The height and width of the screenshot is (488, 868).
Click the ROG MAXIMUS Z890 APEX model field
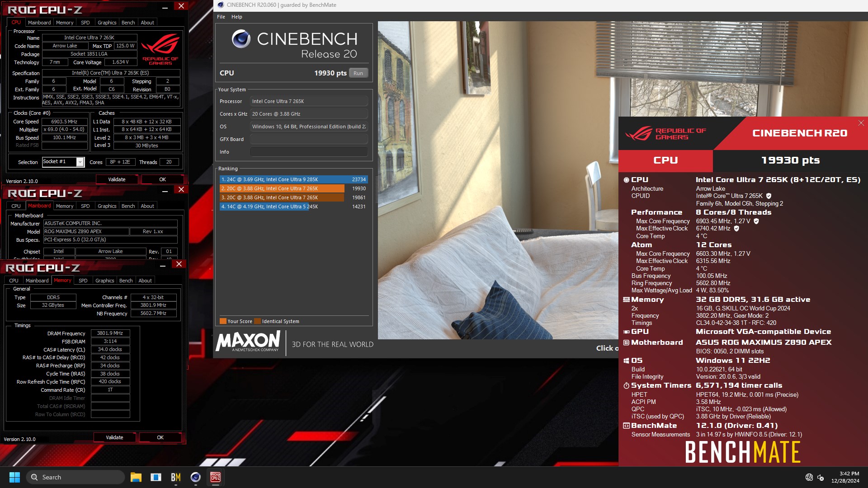tap(86, 231)
